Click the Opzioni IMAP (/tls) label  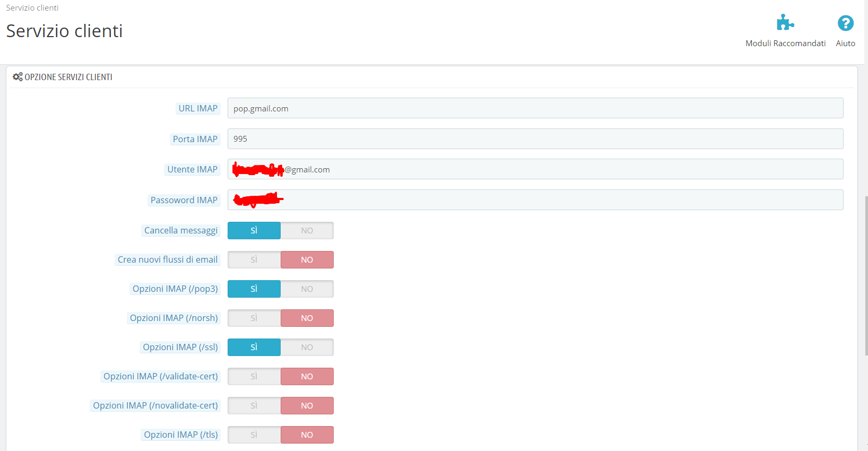[x=181, y=435]
